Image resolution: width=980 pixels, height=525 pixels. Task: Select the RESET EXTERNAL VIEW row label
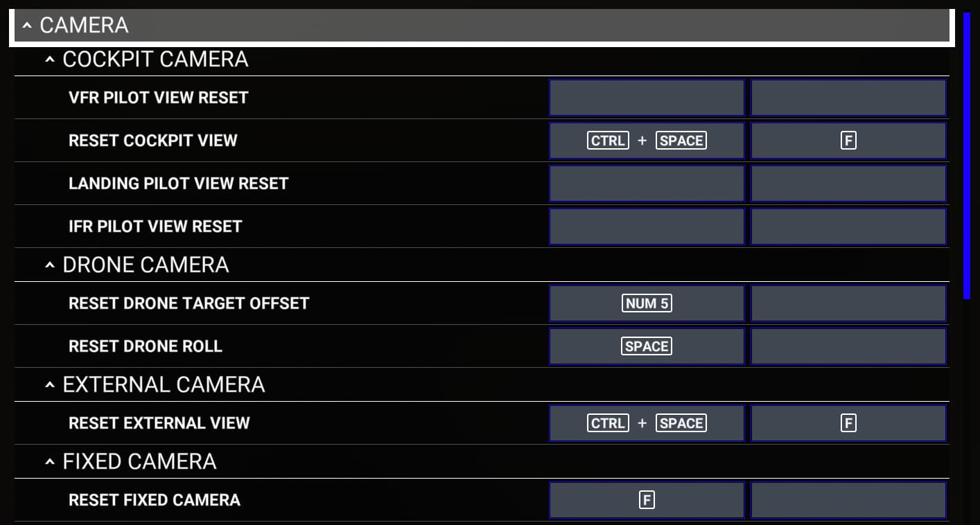coord(159,423)
